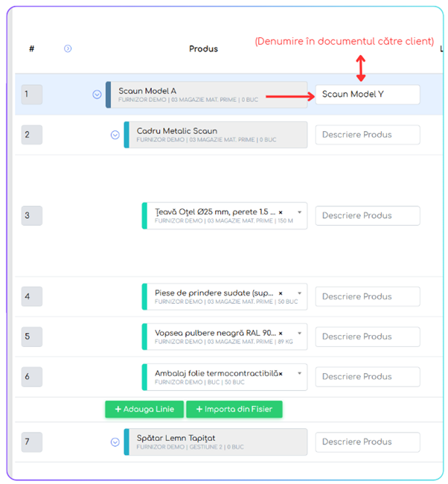Clear the Țeavă Oțel product with x

coord(281,212)
